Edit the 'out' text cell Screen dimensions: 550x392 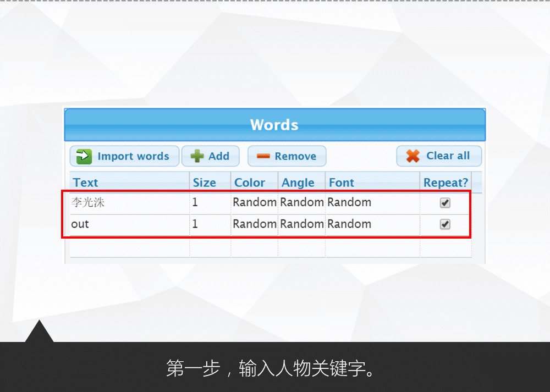80,224
